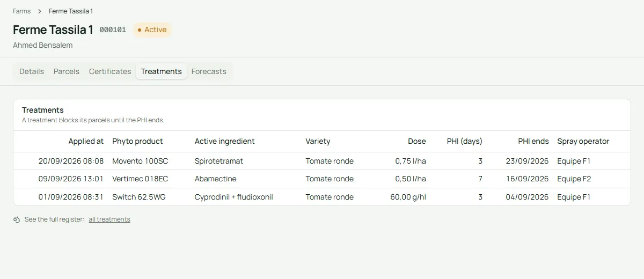
Task: Click the breadcrumb chevron after Farms
Action: (x=40, y=11)
